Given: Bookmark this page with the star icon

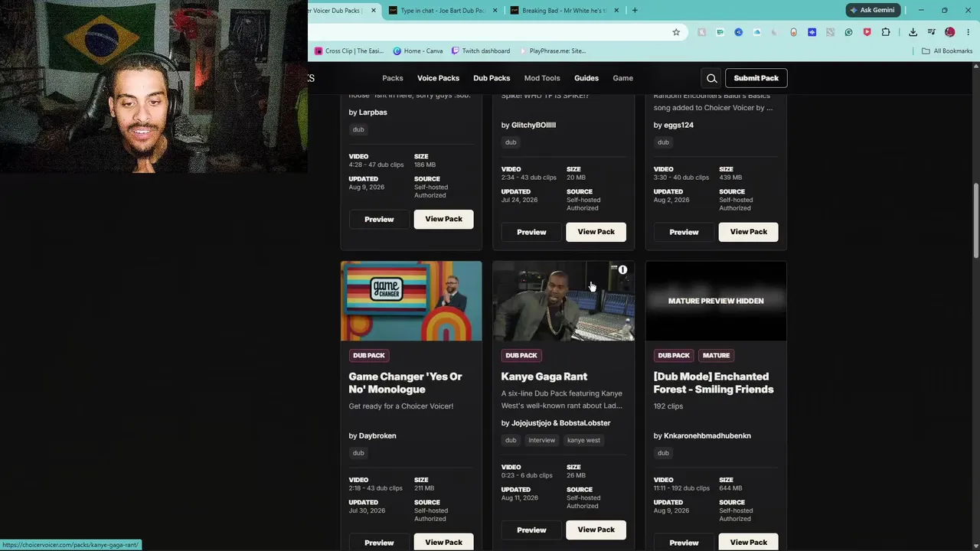Looking at the screenshot, I should click(676, 32).
